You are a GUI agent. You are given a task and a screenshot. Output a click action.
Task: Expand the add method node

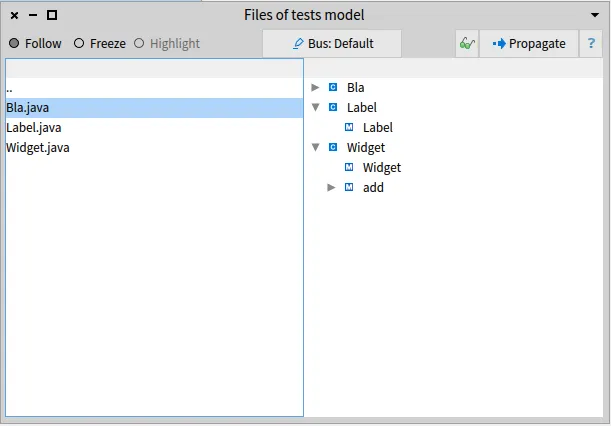click(331, 187)
